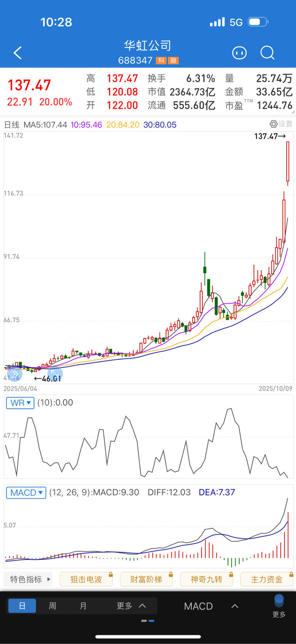
Task: Tap the back arrow icon
Action: coord(17,53)
